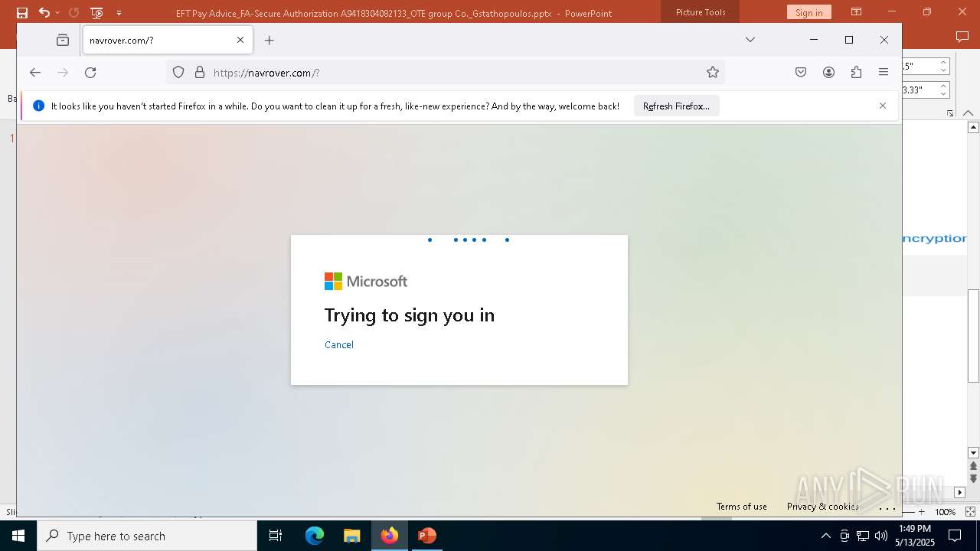Open Terms of use link
This screenshot has width=980, height=551.
coord(741,506)
